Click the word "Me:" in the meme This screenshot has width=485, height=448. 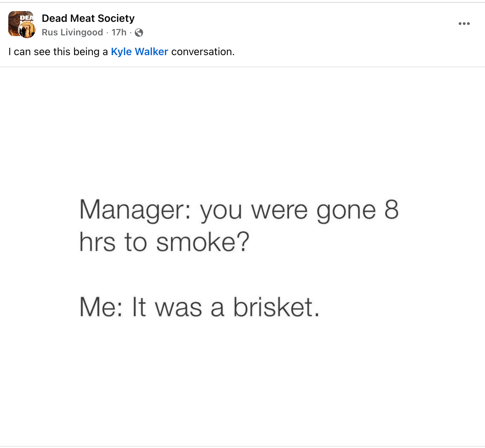[101, 307]
